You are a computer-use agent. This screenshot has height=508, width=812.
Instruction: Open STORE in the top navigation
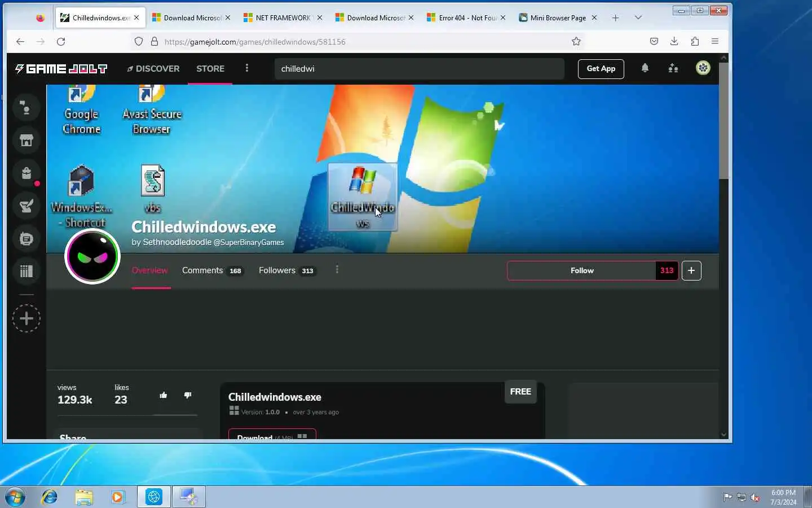click(x=210, y=69)
